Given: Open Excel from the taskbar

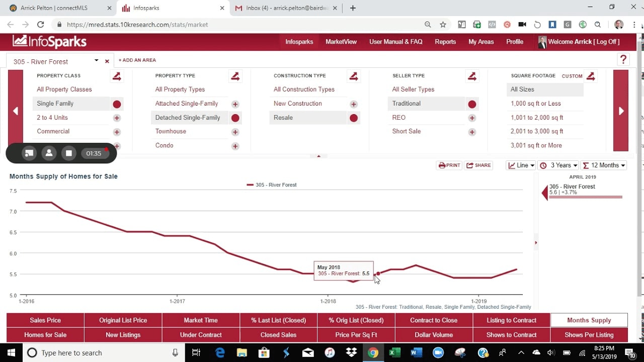Looking at the screenshot, I should (394, 352).
